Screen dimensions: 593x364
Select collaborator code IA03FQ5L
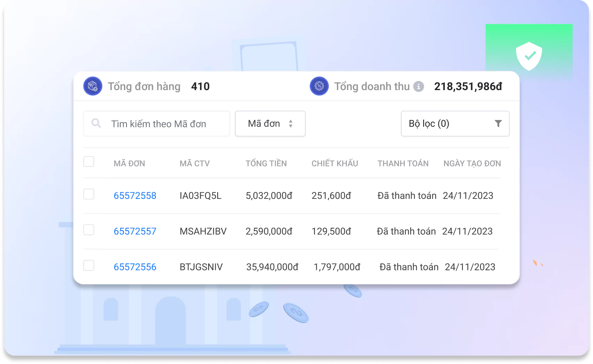(200, 196)
